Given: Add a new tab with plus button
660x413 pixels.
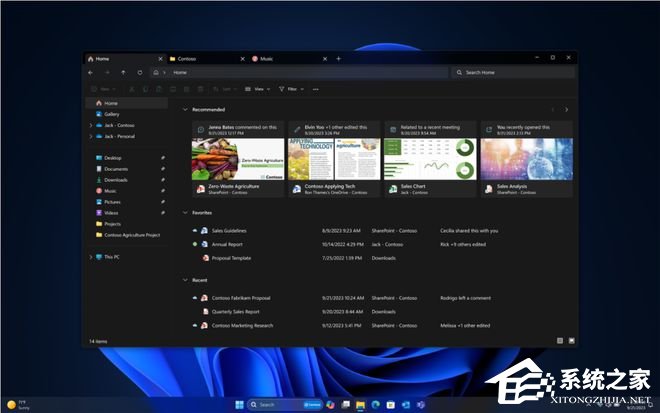Looking at the screenshot, I should pos(338,59).
